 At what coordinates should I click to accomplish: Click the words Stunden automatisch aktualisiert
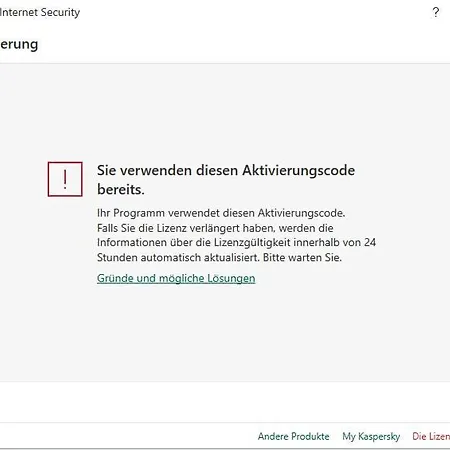tap(178, 257)
